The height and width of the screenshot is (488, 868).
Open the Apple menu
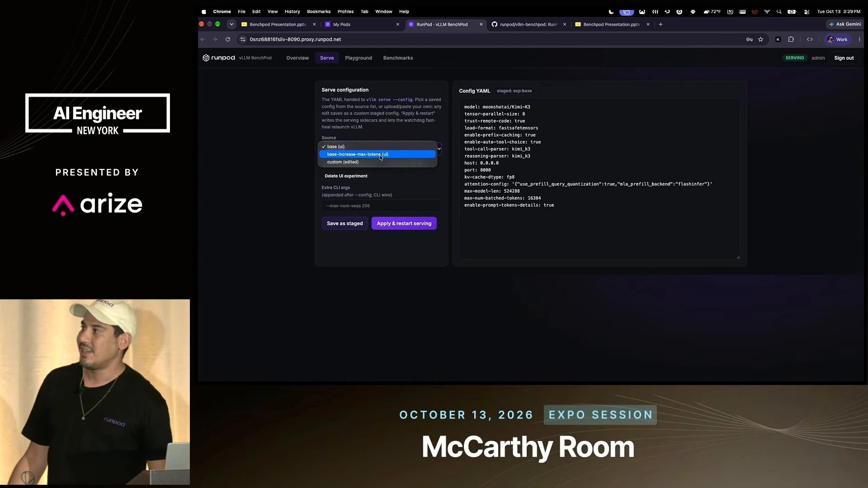point(204,12)
